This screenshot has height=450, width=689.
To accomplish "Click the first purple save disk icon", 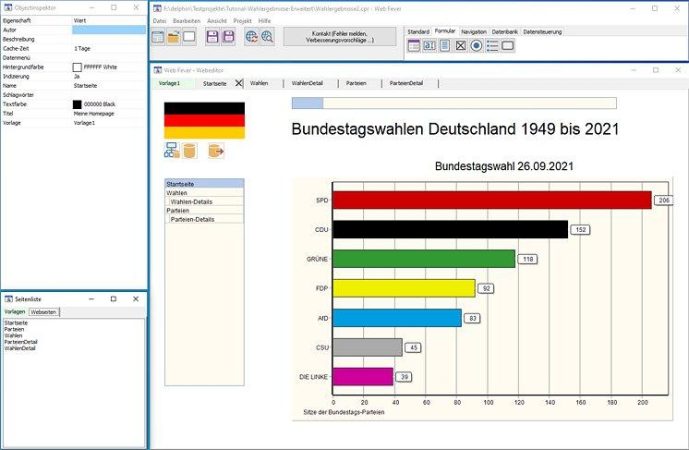I will click(212, 37).
